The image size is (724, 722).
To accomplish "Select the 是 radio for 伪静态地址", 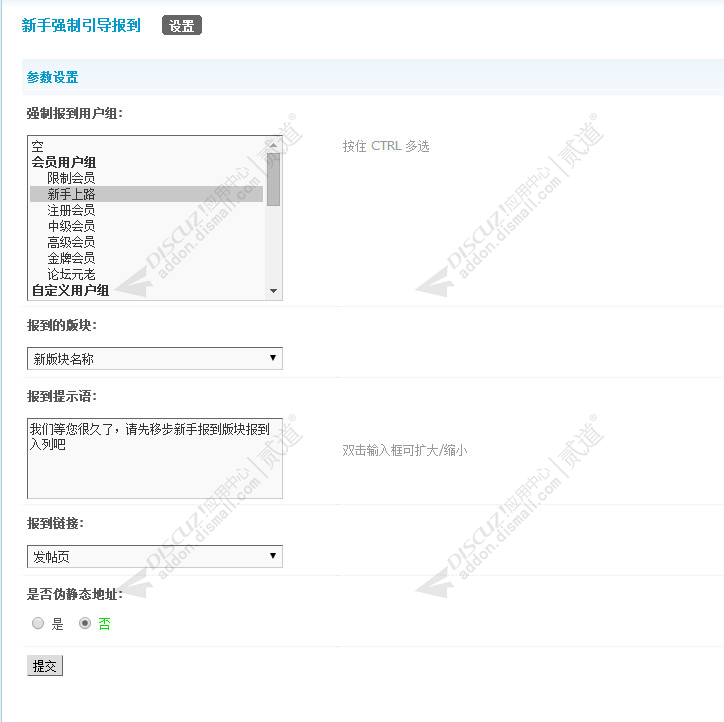I will coord(38,623).
